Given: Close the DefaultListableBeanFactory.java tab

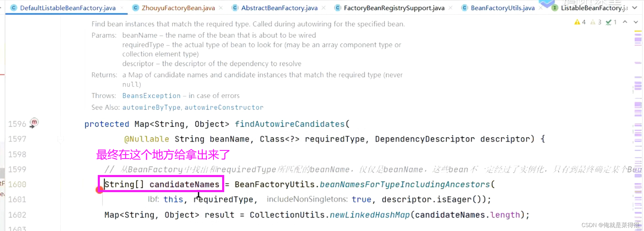Looking at the screenshot, I should (122, 8).
